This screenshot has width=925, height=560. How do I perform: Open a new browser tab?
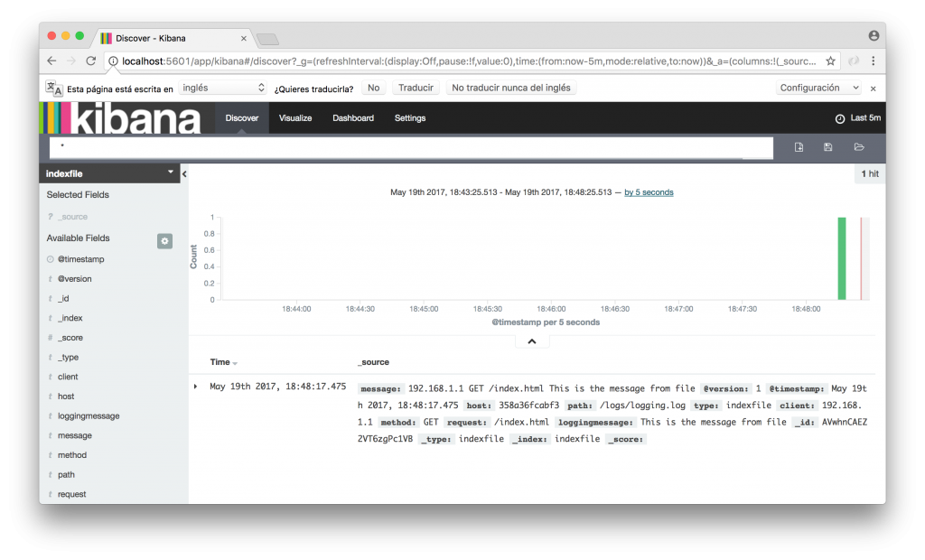(267, 40)
